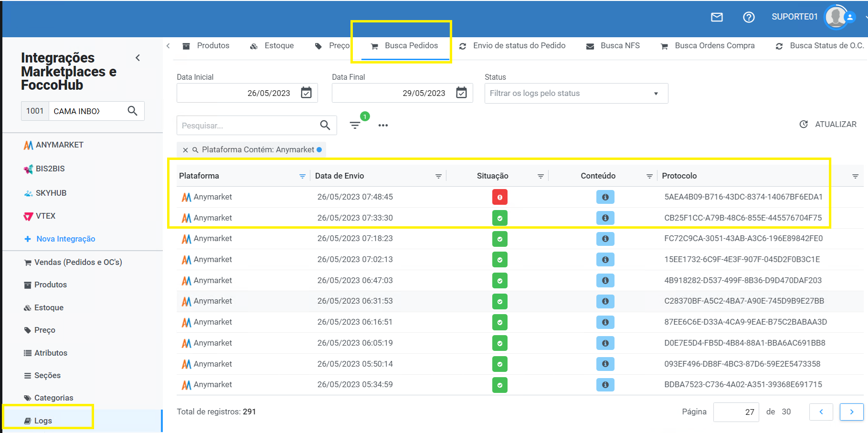Click the red error status of 07:48:45 log
Image resolution: width=868 pixels, height=433 pixels.
click(x=500, y=197)
